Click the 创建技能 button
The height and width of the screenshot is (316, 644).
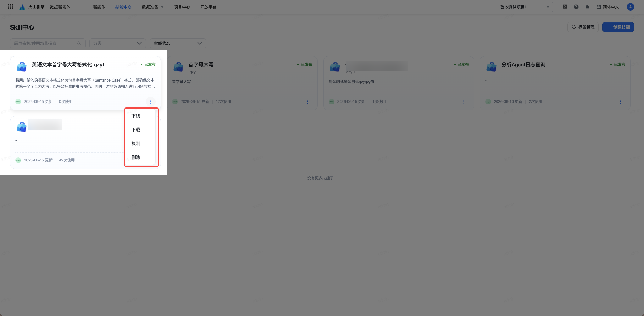tap(618, 27)
